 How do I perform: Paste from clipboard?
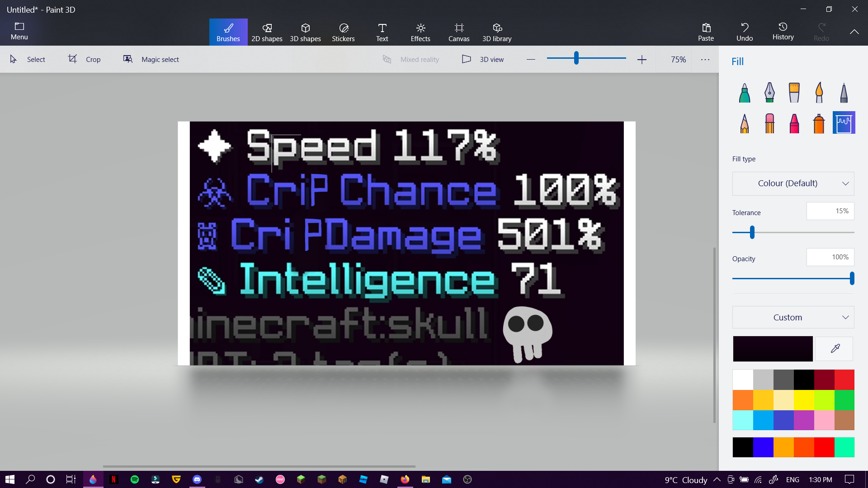point(706,32)
